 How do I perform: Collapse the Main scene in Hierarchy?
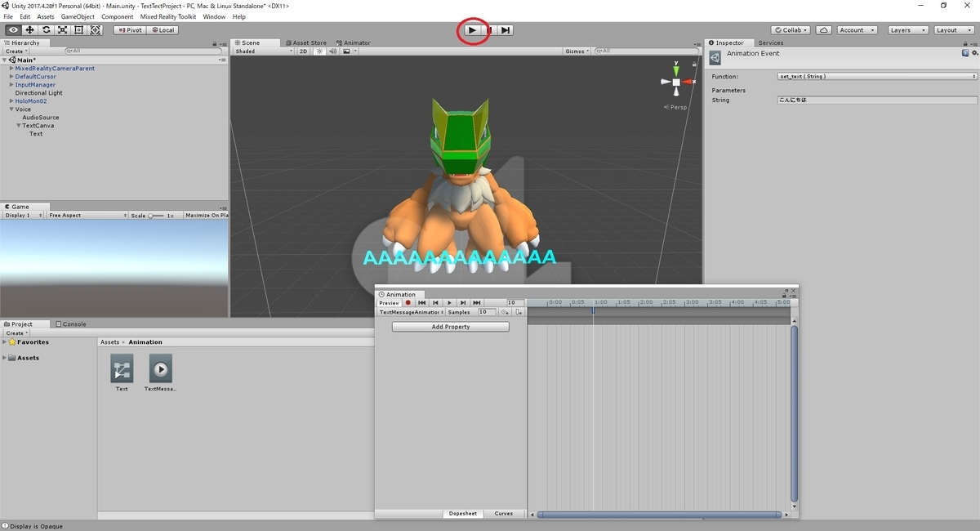[5, 60]
